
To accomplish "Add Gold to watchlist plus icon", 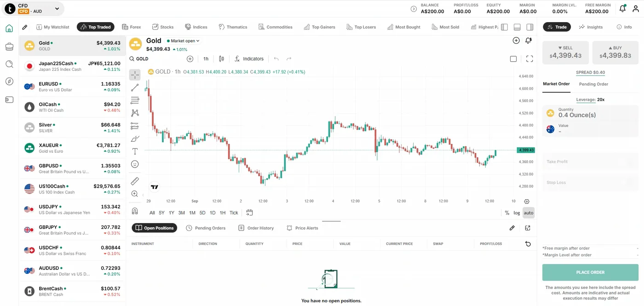I will tap(516, 40).
